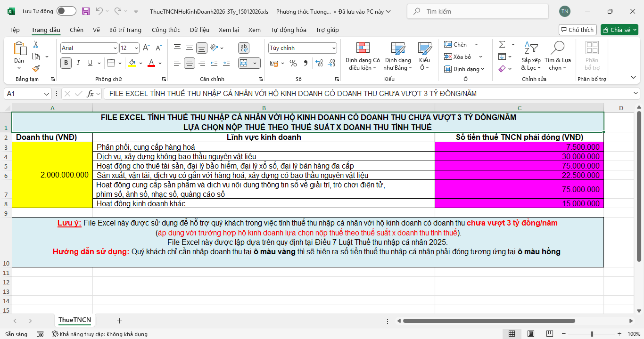Toggle Wrap Text button in alignment group
The height and width of the screenshot is (339, 644).
pyautogui.click(x=244, y=48)
